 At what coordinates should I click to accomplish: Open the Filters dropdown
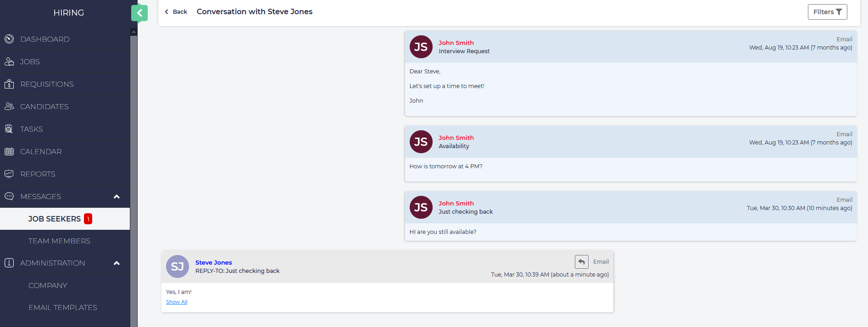827,12
